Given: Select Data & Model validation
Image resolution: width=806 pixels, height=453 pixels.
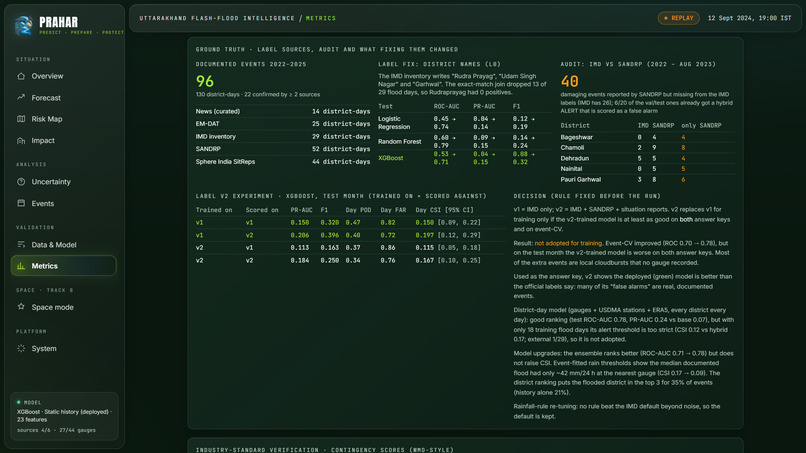Looking at the screenshot, I should pyautogui.click(x=64, y=245).
